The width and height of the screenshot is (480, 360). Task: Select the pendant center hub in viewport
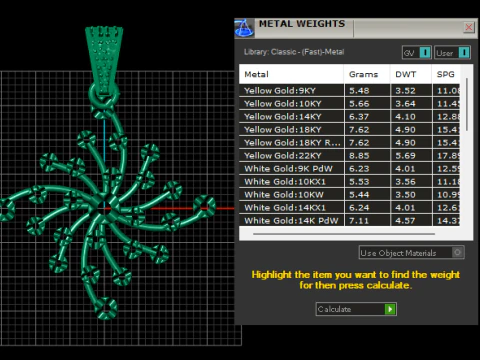103,208
